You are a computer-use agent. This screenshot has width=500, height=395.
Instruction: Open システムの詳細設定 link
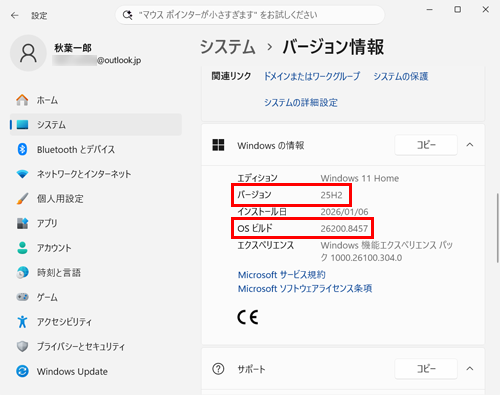[x=301, y=102]
